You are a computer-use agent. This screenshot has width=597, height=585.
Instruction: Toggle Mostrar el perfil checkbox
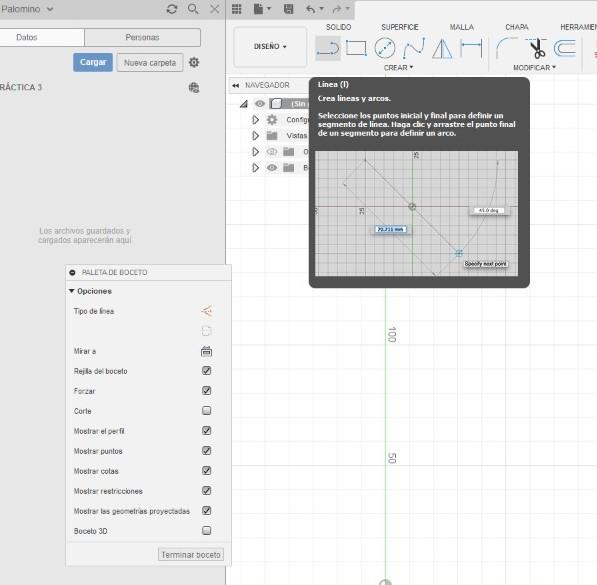tap(206, 430)
